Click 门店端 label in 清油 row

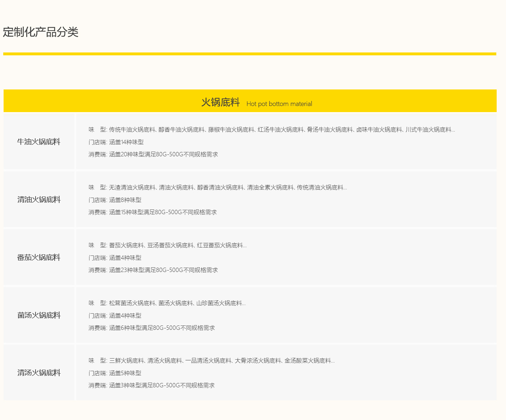[x=96, y=200]
